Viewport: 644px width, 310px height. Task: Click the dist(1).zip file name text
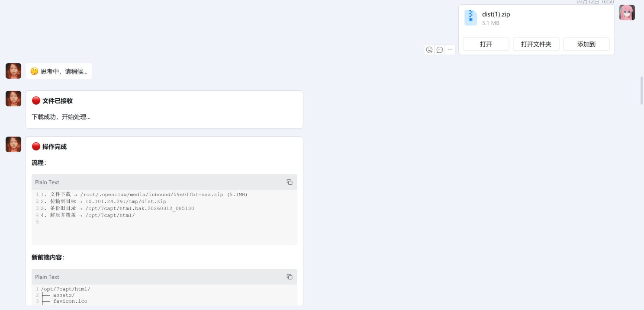tap(496, 14)
